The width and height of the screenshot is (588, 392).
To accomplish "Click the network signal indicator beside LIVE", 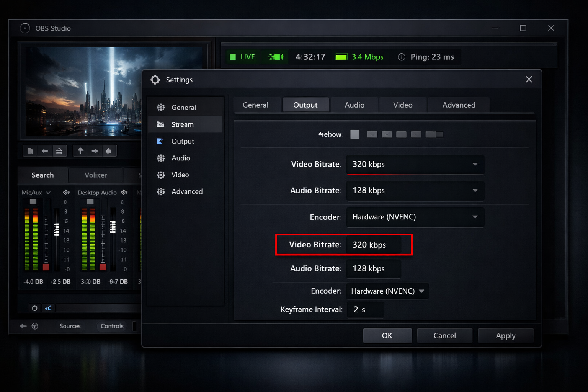I will point(275,57).
